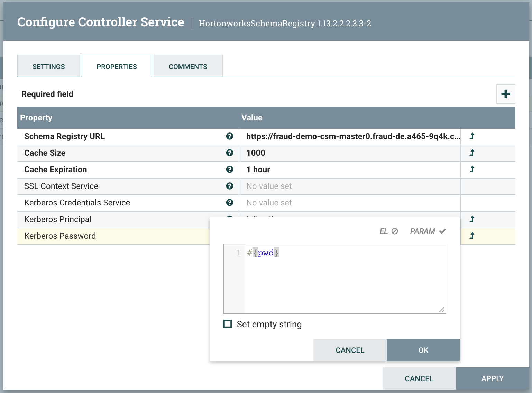Click line number 1 in editor gutter
Viewport: 532px width, 393px height.
pyautogui.click(x=238, y=253)
